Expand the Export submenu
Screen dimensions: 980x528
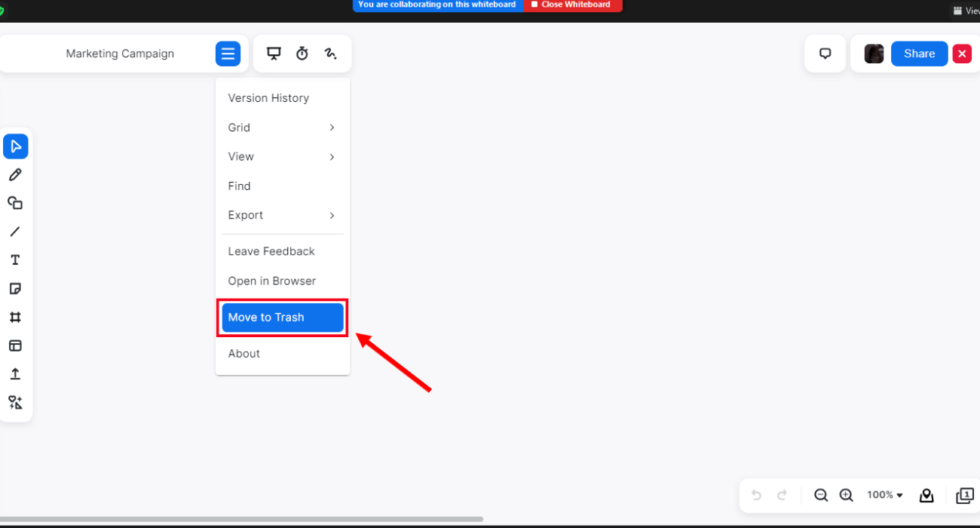[x=283, y=215]
